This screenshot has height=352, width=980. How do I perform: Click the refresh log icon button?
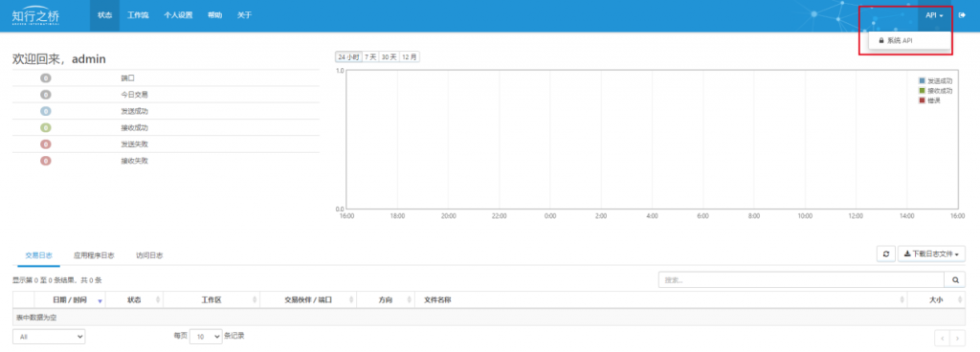pos(885,254)
